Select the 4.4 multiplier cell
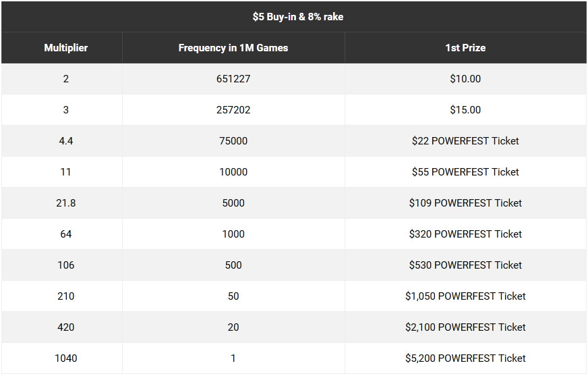 (x=65, y=141)
